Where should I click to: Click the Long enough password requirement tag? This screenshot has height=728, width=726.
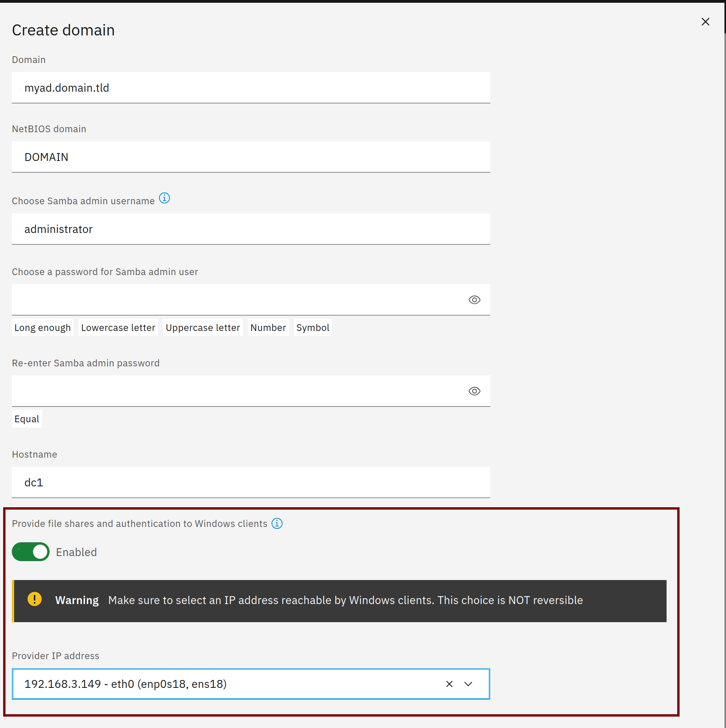click(42, 328)
